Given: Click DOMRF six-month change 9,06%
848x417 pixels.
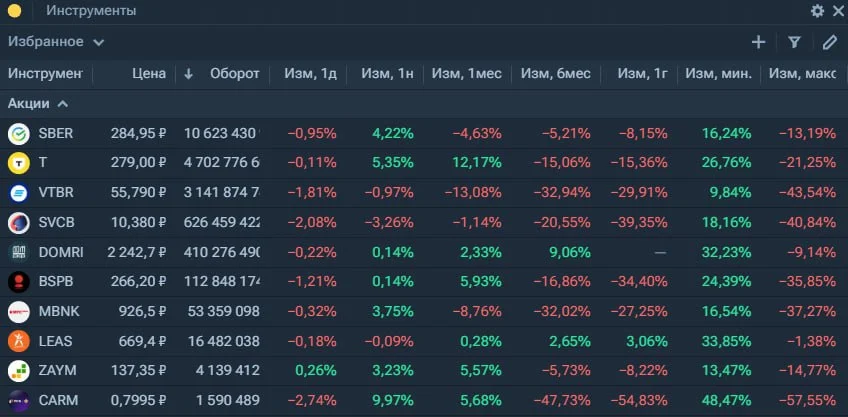Looking at the screenshot, I should tap(568, 252).
